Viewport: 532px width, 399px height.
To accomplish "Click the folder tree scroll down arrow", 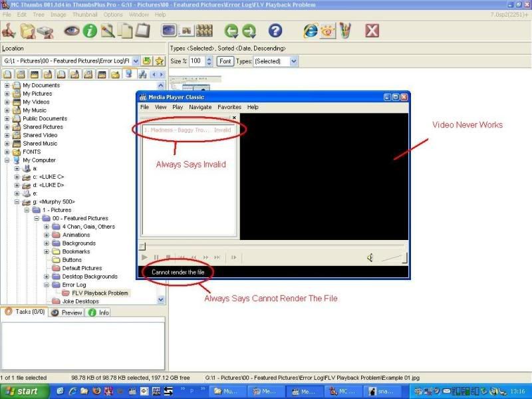I will click(161, 300).
